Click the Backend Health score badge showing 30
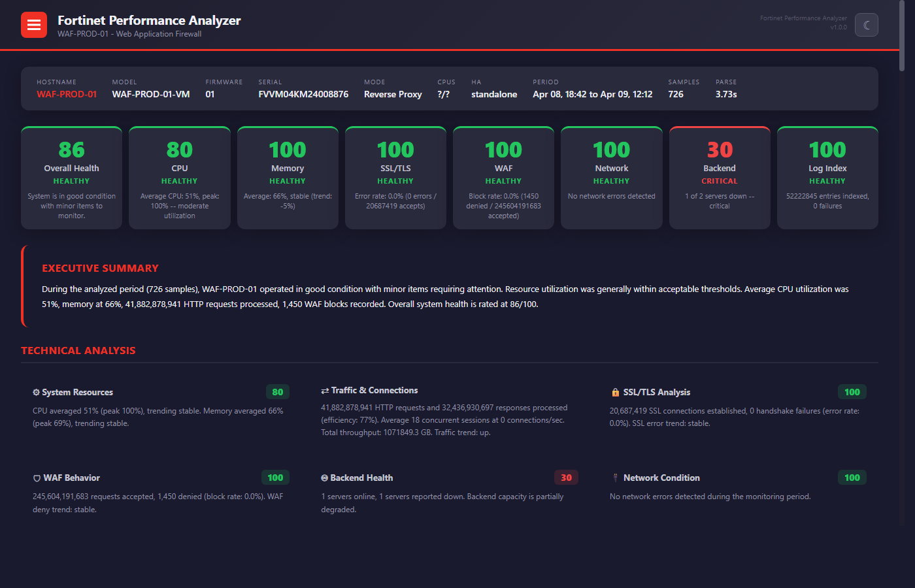The width and height of the screenshot is (915, 588). tap(566, 478)
